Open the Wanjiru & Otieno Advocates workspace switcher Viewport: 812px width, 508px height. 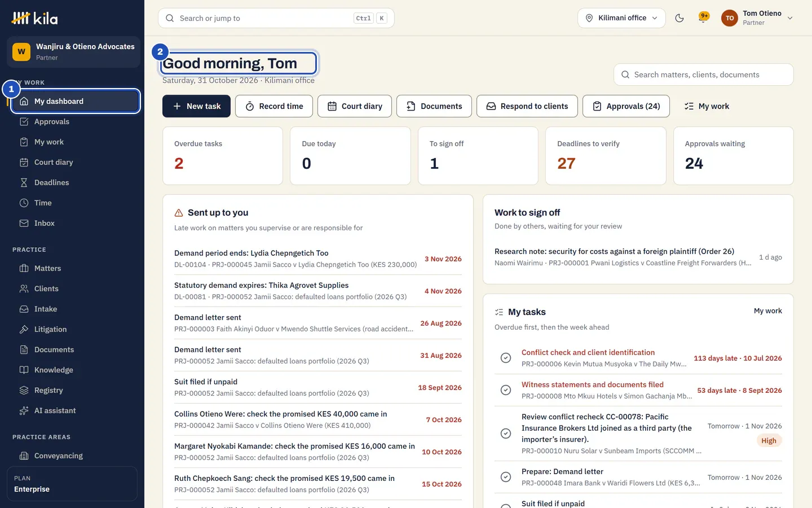tap(73, 52)
